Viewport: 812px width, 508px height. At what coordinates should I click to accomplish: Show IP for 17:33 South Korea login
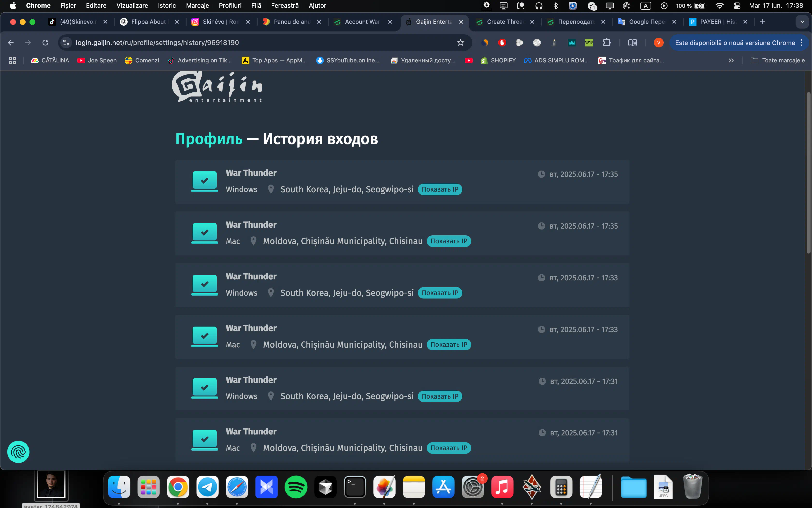coord(440,293)
